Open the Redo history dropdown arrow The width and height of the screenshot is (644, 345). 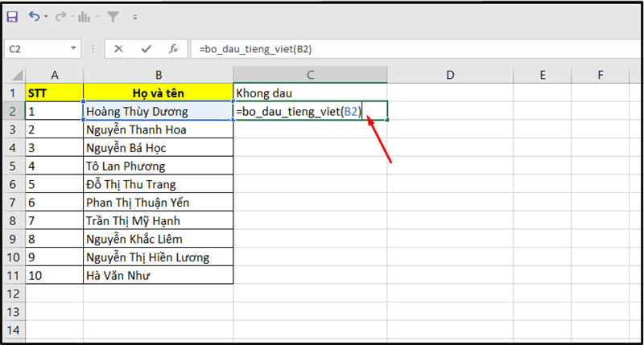pyautogui.click(x=72, y=17)
